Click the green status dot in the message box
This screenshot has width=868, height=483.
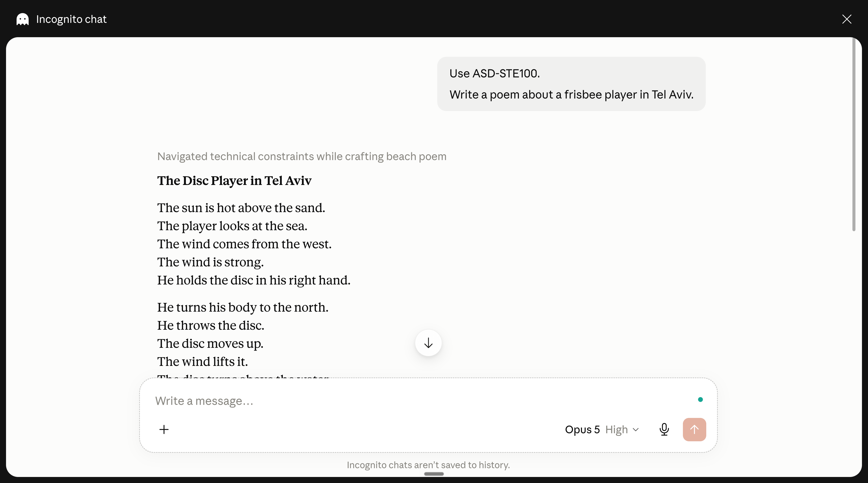point(700,400)
